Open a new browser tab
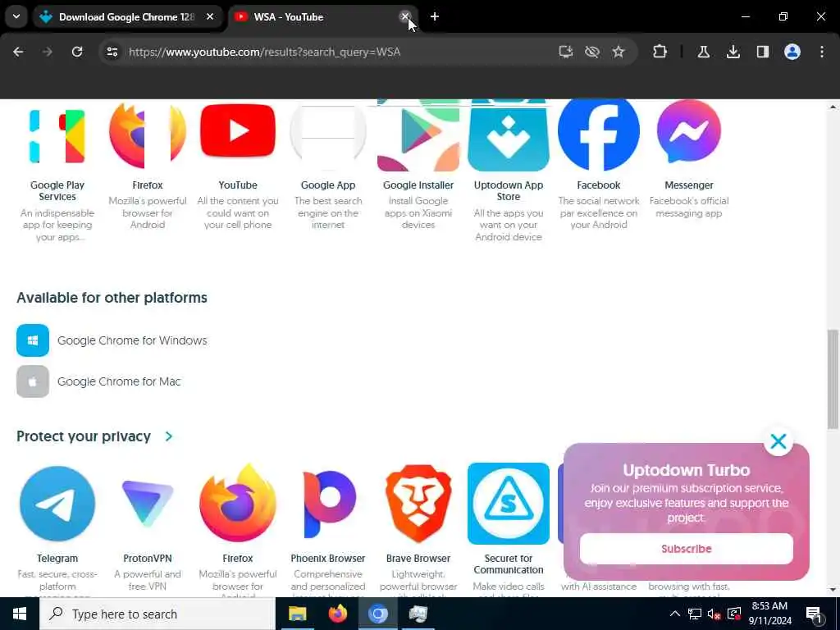This screenshot has height=630, width=840. (435, 16)
